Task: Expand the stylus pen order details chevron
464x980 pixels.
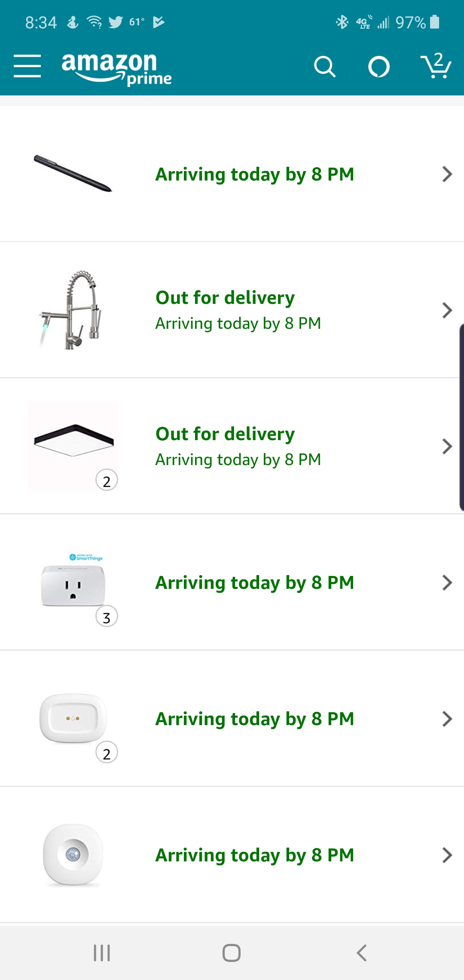Action: [x=447, y=174]
